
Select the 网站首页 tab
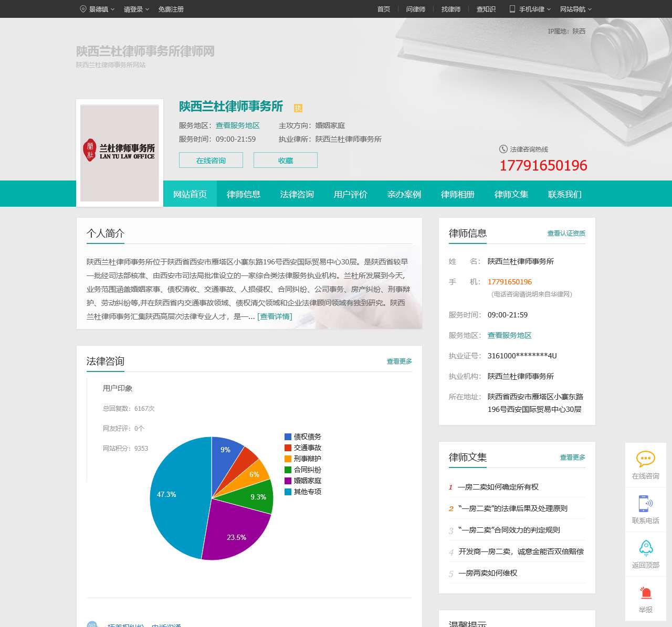pyautogui.click(x=190, y=194)
